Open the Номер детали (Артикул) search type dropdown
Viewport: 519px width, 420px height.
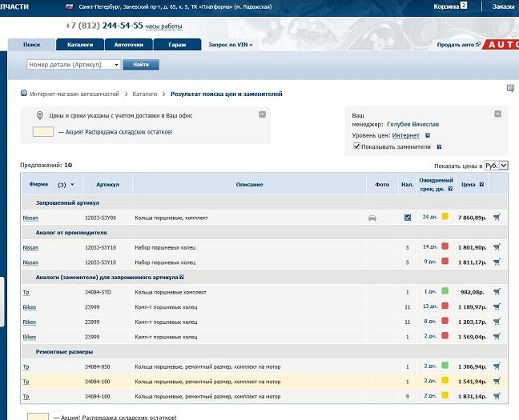click(x=73, y=64)
